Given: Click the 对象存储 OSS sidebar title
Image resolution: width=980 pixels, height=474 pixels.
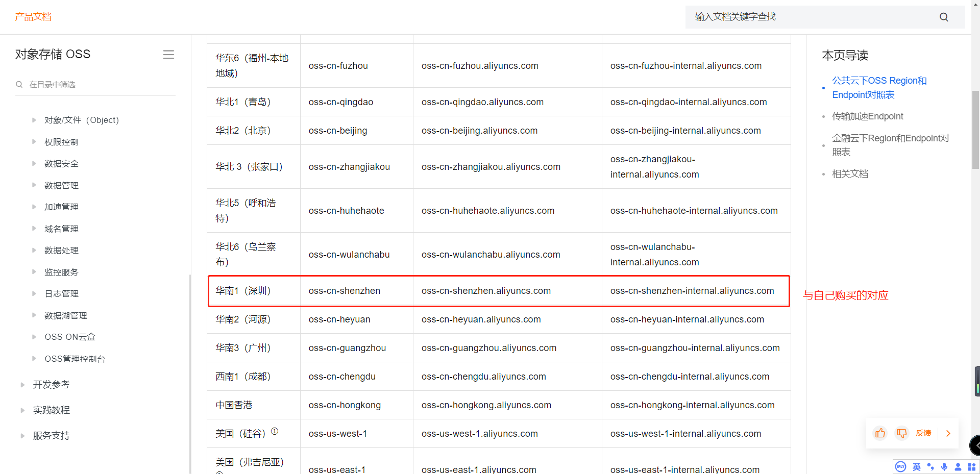Looking at the screenshot, I should [53, 54].
